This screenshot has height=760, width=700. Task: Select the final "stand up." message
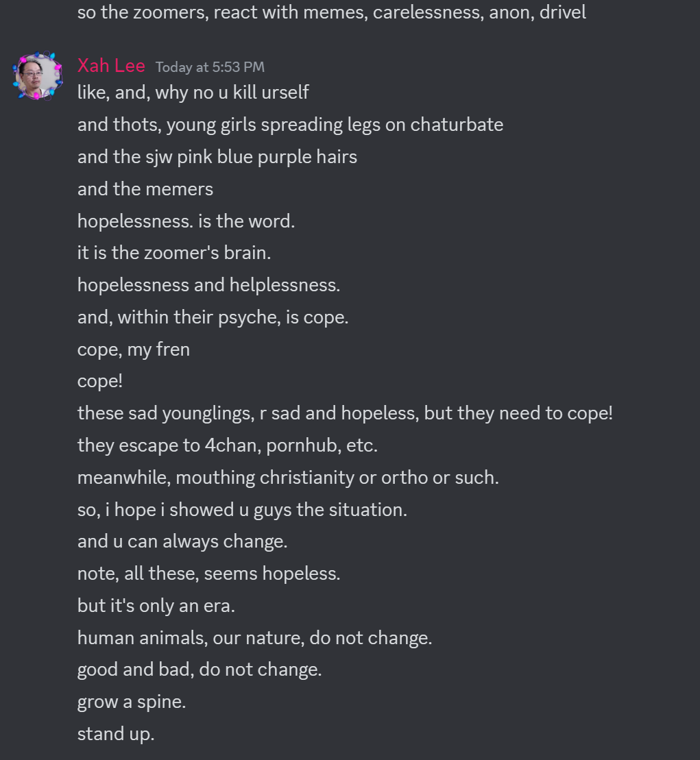116,734
